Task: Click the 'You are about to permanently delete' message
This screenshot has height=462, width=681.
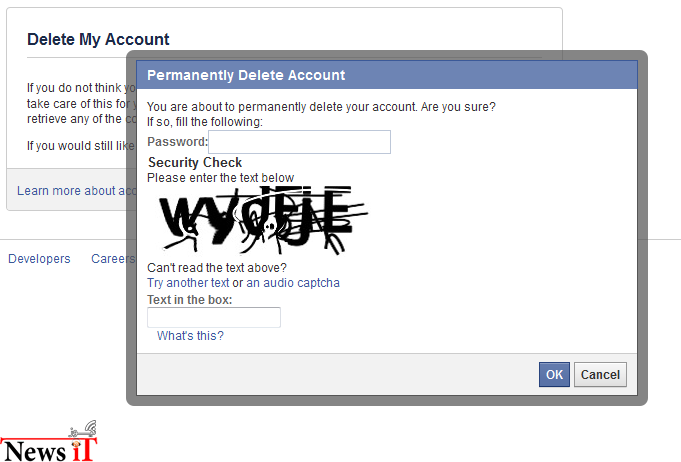Action: [x=321, y=107]
